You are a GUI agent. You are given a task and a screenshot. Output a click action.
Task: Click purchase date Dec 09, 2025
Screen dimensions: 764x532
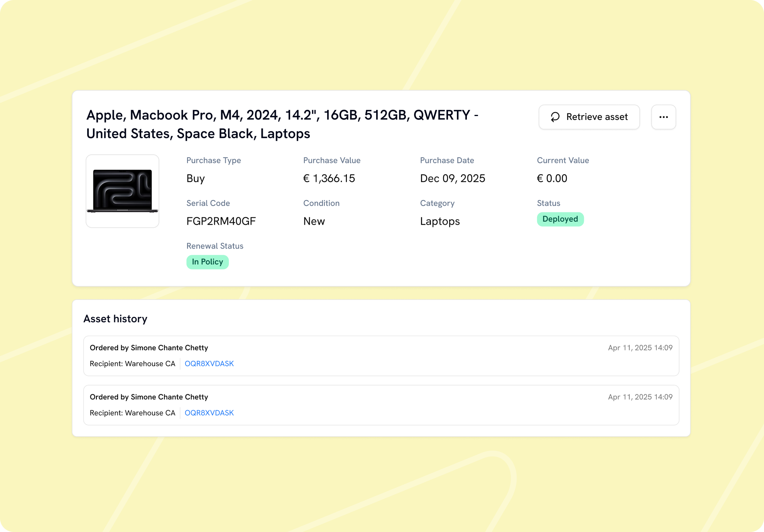point(453,178)
